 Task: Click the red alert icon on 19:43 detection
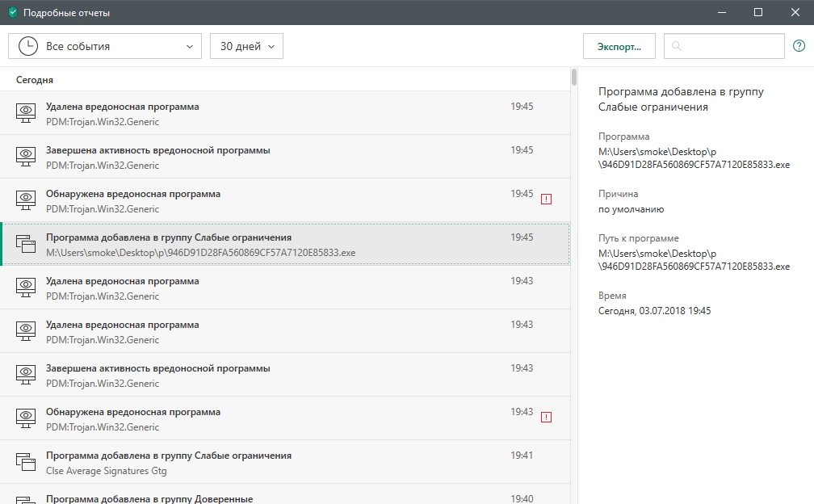546,417
